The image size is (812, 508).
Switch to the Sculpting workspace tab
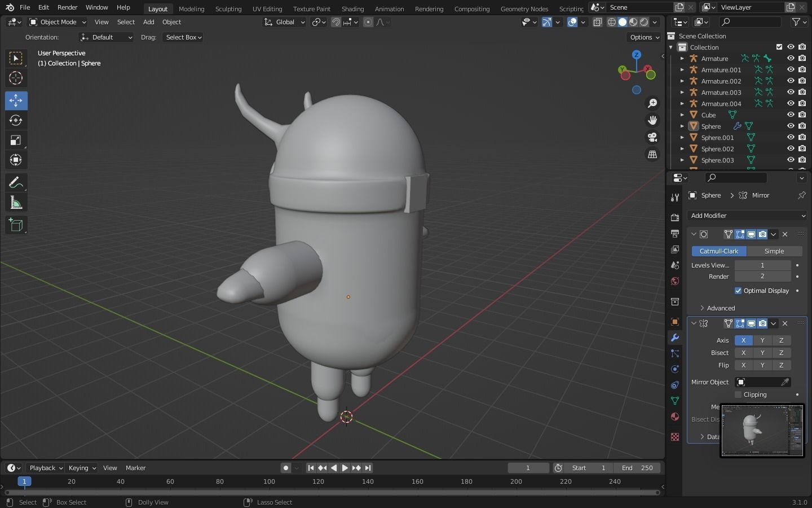(228, 8)
